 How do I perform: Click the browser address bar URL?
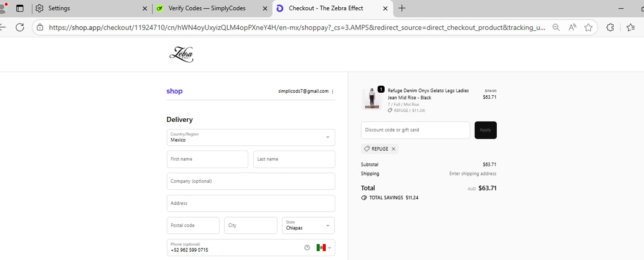pyautogui.click(x=297, y=27)
